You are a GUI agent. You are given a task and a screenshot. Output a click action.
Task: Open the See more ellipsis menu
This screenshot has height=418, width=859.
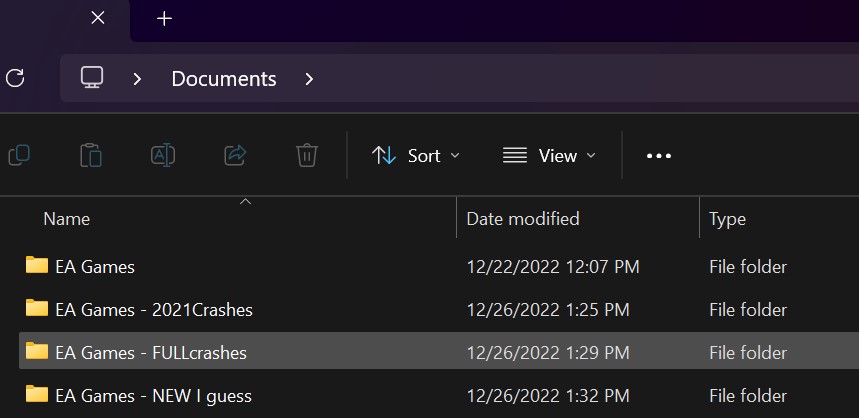click(659, 155)
